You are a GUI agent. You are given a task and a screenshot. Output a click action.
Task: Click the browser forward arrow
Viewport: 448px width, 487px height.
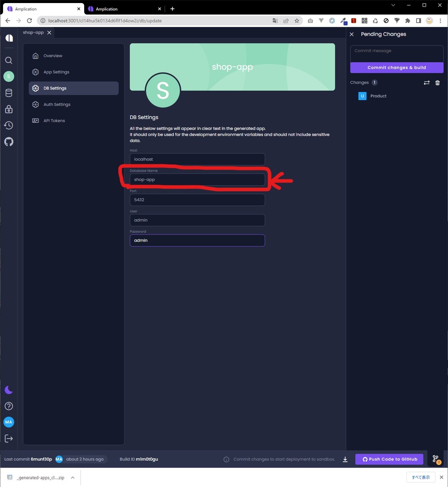19,21
